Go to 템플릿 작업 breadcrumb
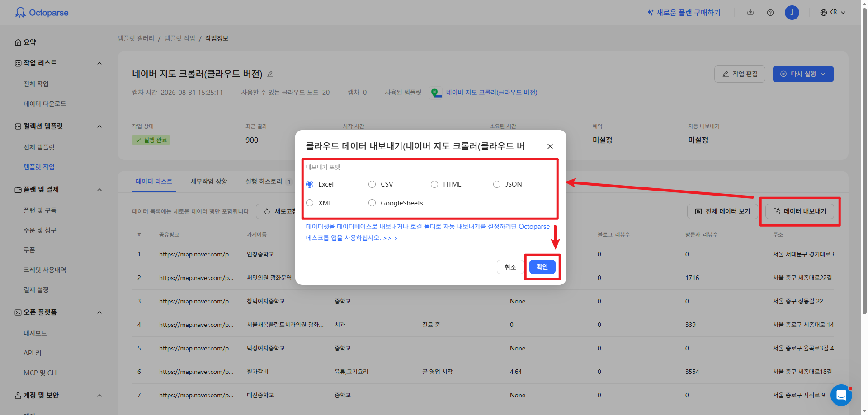868x415 pixels. coord(179,38)
